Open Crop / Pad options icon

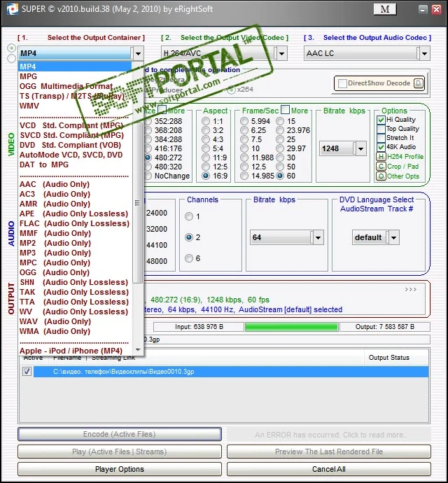[x=381, y=167]
